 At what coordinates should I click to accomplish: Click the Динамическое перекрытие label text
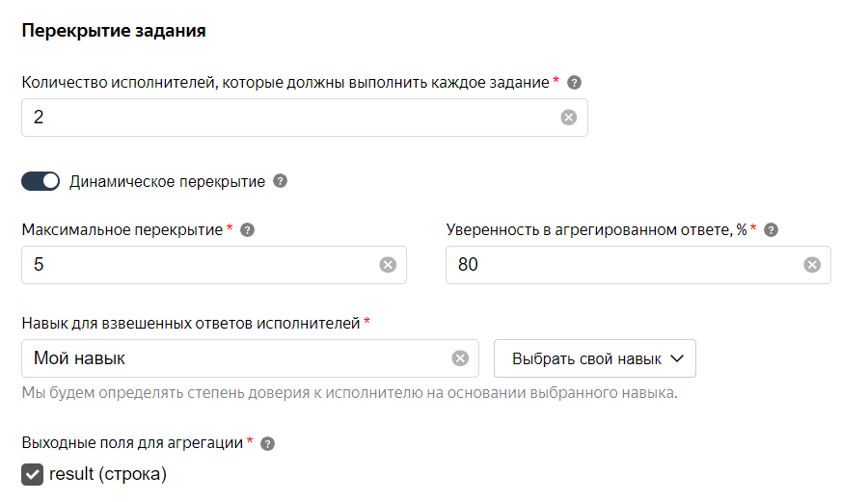click(x=167, y=181)
